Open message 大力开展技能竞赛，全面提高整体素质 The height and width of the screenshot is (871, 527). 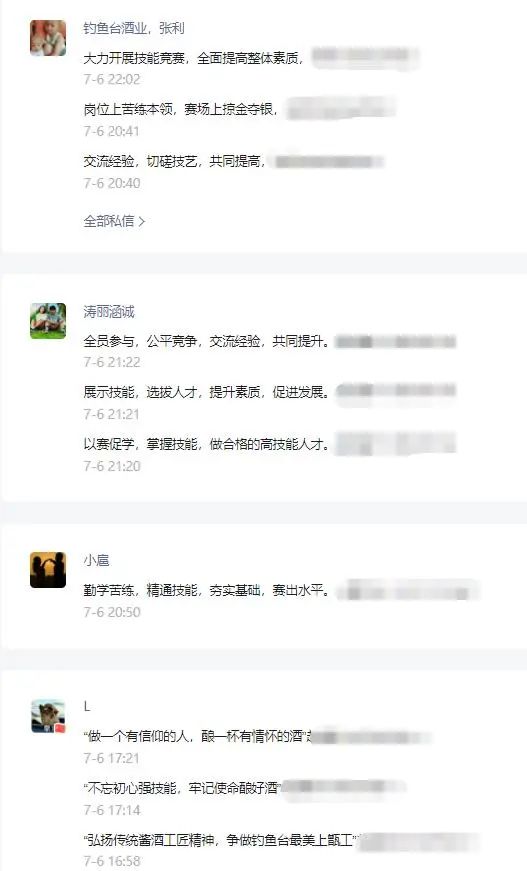pyautogui.click(x=193, y=58)
